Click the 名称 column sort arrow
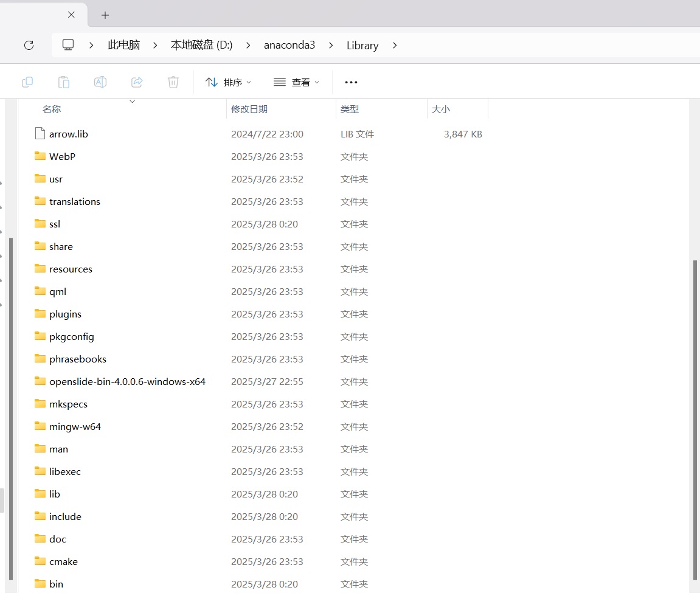The height and width of the screenshot is (610, 700). tap(132, 102)
